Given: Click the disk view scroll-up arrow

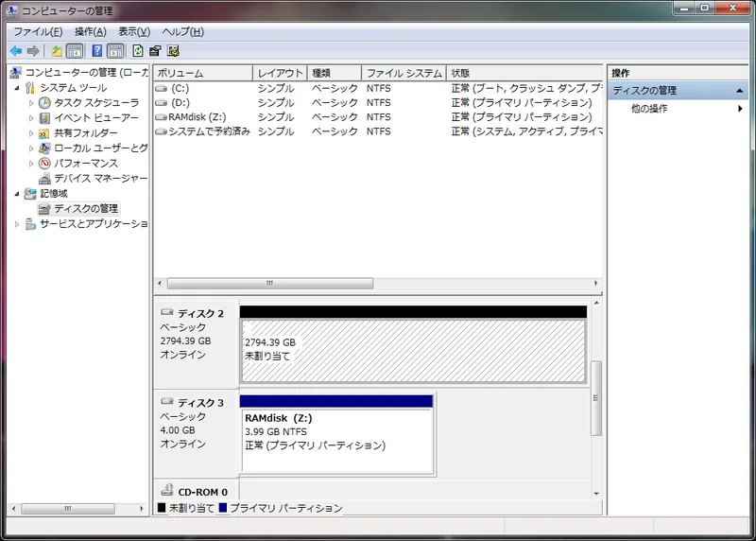Looking at the screenshot, I should [596, 303].
